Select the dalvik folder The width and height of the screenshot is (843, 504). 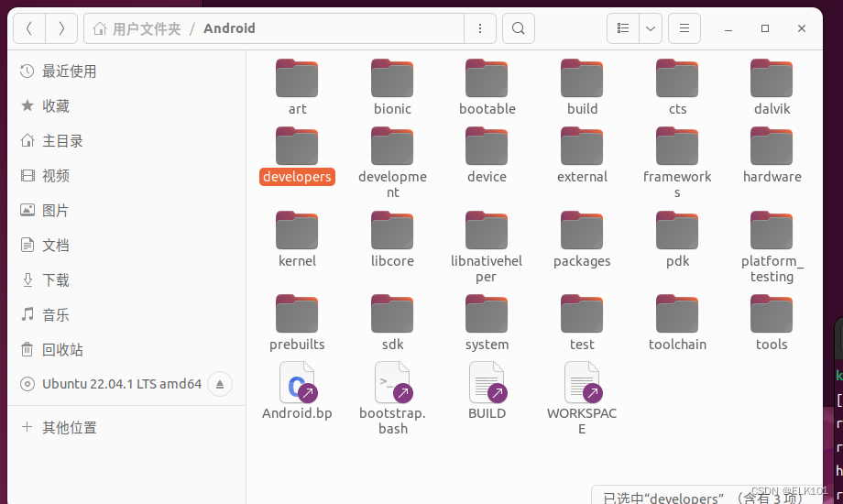click(x=772, y=87)
